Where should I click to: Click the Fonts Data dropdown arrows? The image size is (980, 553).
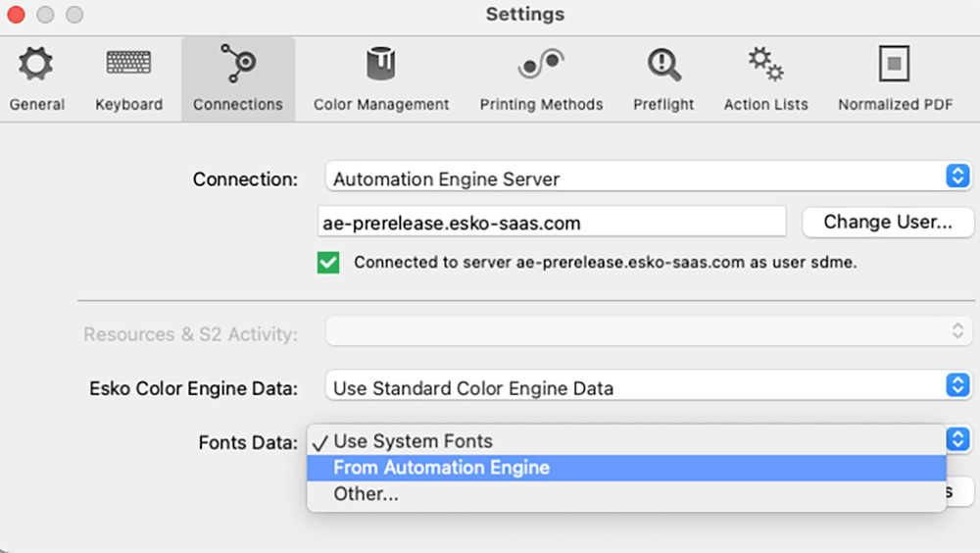958,438
